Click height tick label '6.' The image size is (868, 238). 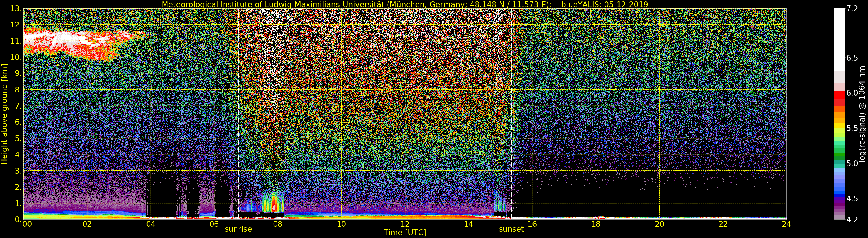click(18, 122)
